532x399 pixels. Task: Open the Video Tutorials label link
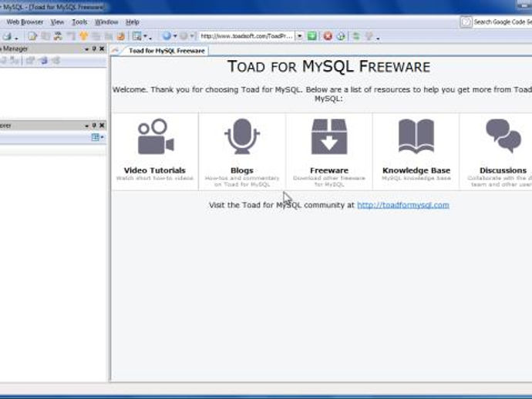click(155, 170)
